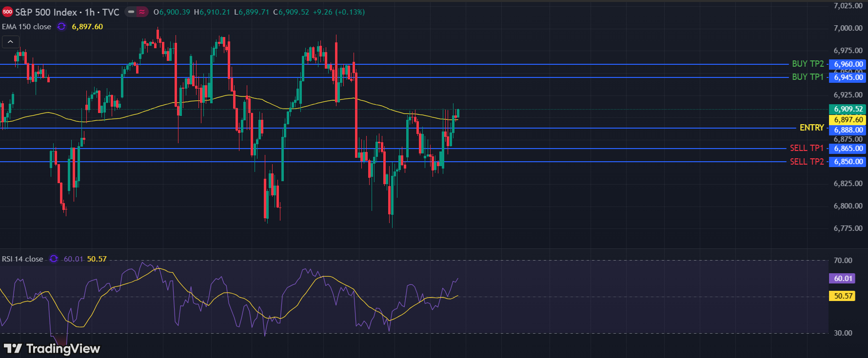The width and height of the screenshot is (868, 358).
Task: Select the ENTRY horizontal line text label
Action: click(811, 128)
